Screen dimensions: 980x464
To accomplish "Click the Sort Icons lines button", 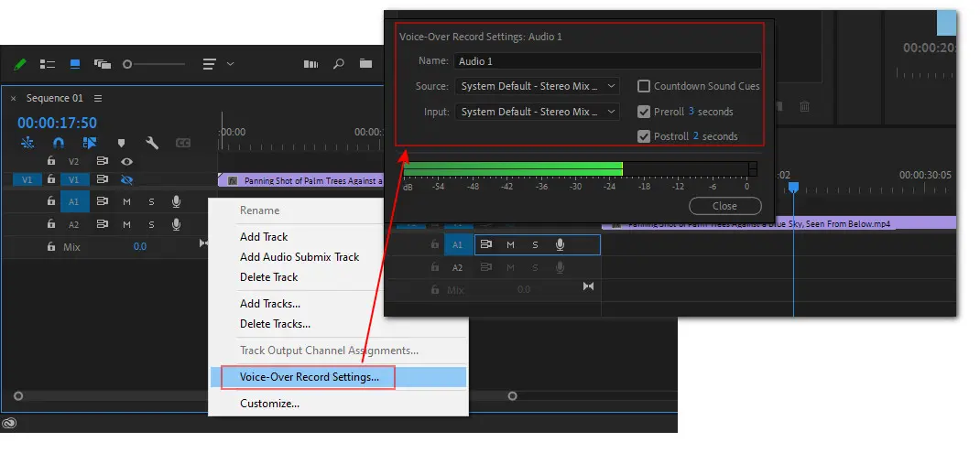I will tap(210, 64).
